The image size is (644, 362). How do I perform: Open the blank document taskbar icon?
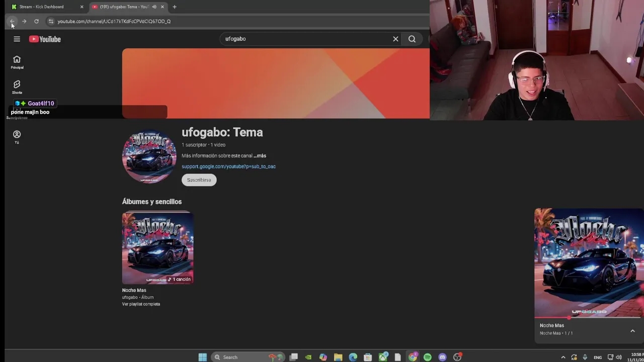click(397, 357)
